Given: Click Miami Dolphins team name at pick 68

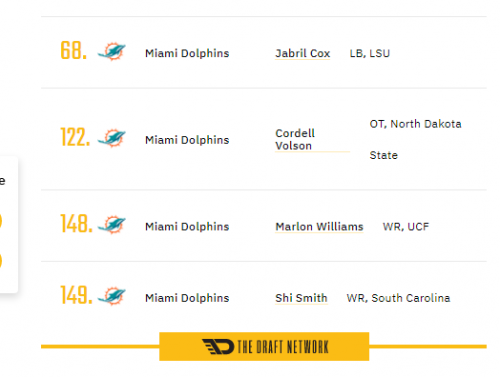Looking at the screenshot, I should 187,53.
